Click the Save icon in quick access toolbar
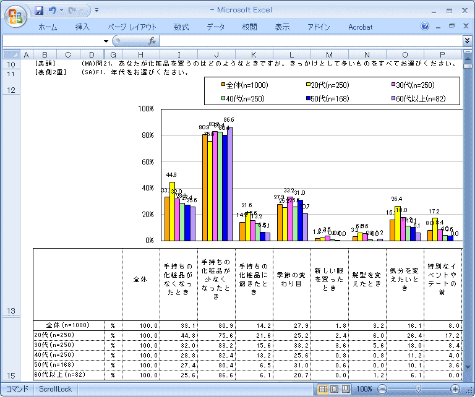 (39, 11)
